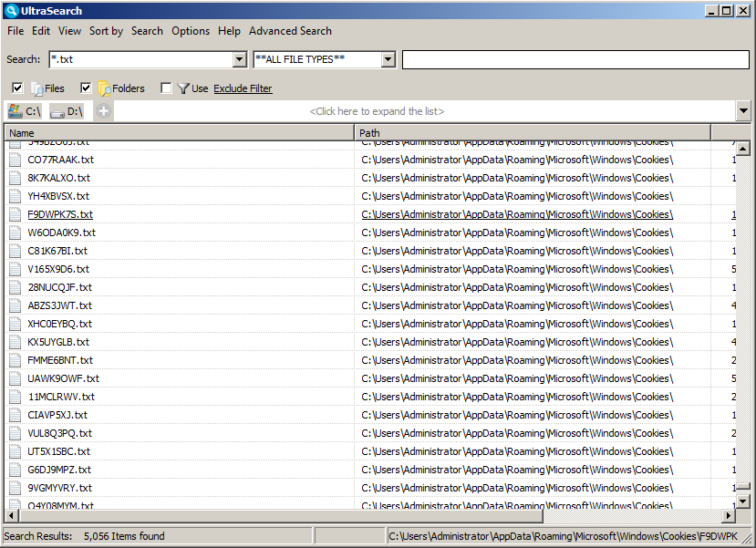Screen dimensions: 756x548
Task: Click the file icon beside CO77RAAK.txt
Action: pos(16,160)
